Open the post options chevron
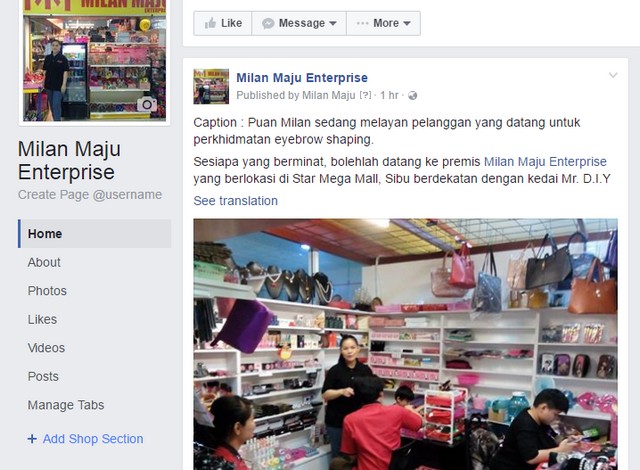 pos(613,75)
